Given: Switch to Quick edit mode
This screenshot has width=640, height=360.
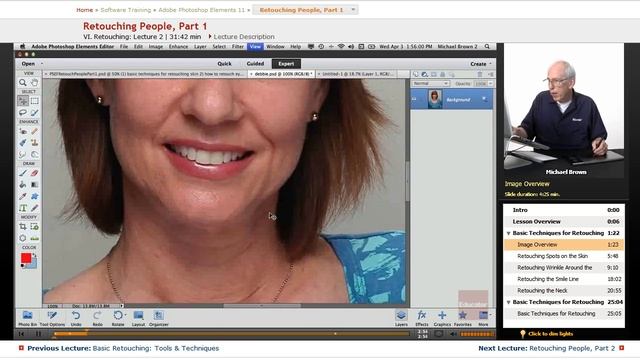Looking at the screenshot, I should (x=224, y=64).
